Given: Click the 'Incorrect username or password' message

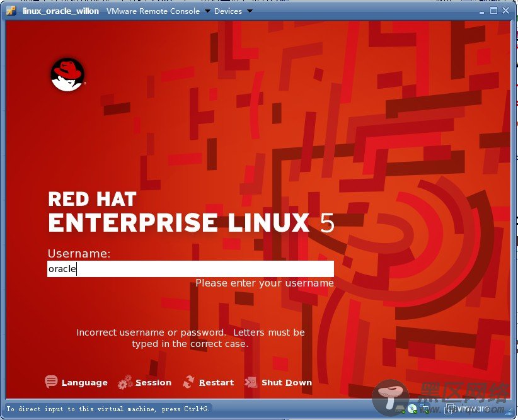Looking at the screenshot, I should pyautogui.click(x=190, y=338).
